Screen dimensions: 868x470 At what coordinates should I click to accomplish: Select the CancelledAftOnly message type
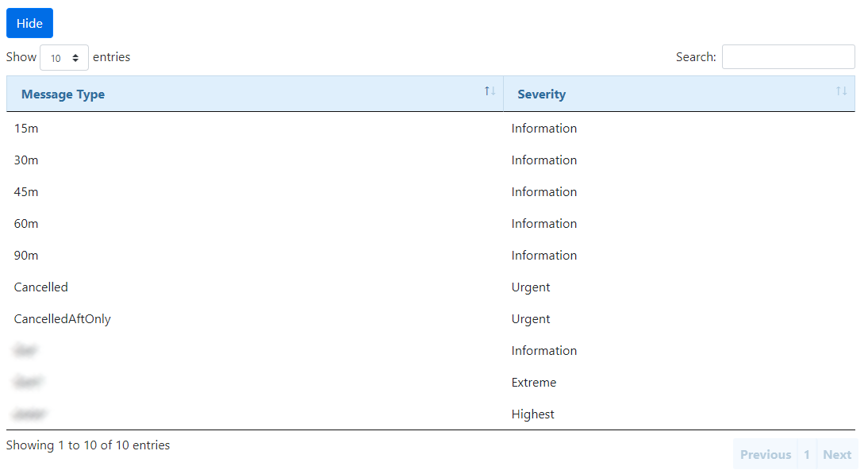[x=62, y=318]
